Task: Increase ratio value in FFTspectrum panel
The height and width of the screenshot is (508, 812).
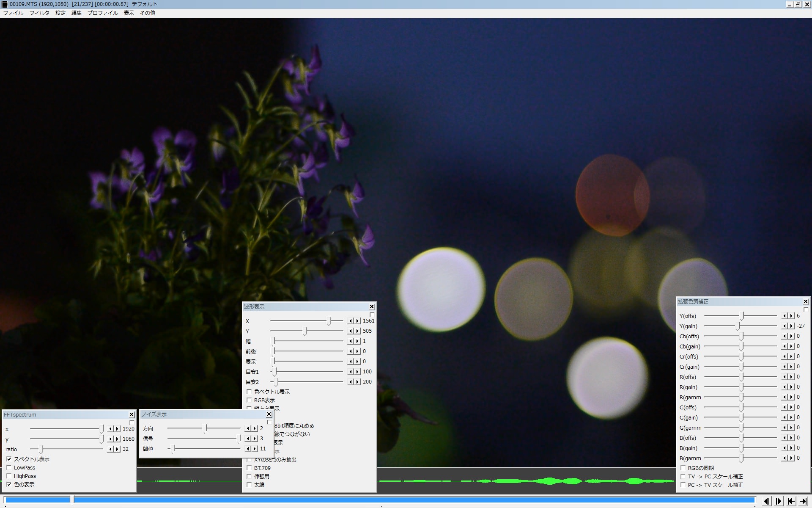Action: coord(118,449)
